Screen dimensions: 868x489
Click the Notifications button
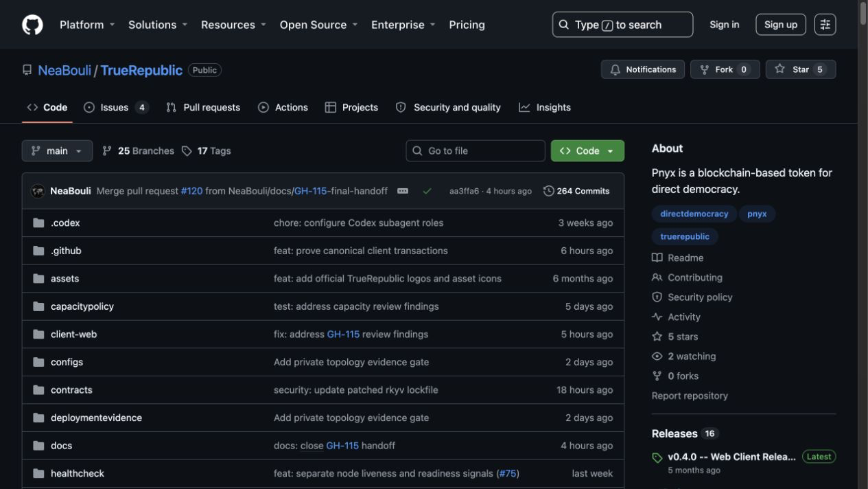coord(643,69)
